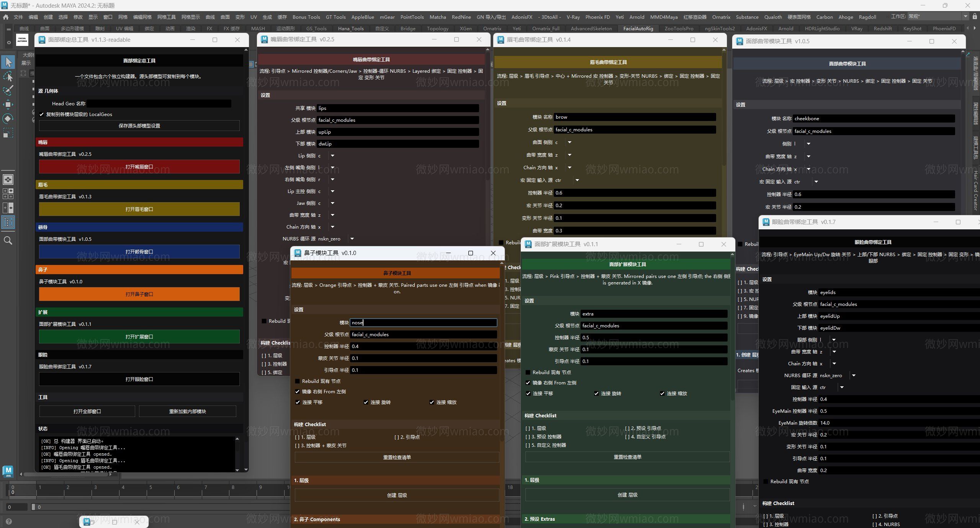Enable Rebuild 现有 节点 in nose tool window

coord(298,381)
